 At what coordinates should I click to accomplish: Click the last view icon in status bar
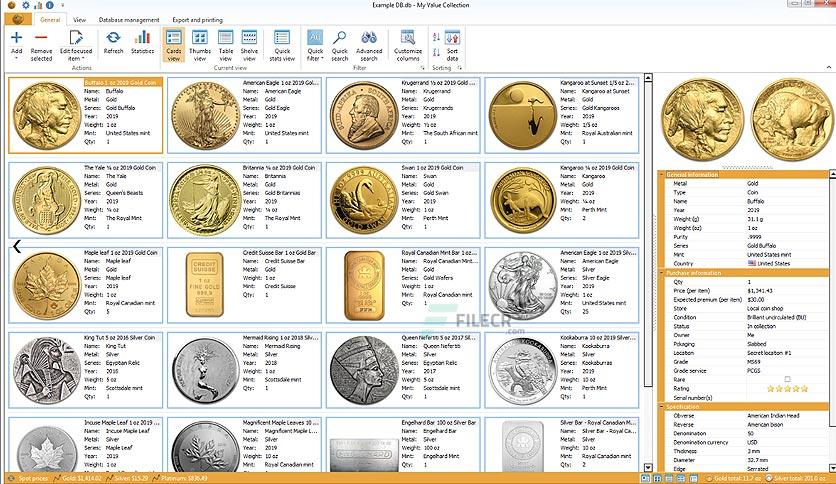[x=693, y=479]
